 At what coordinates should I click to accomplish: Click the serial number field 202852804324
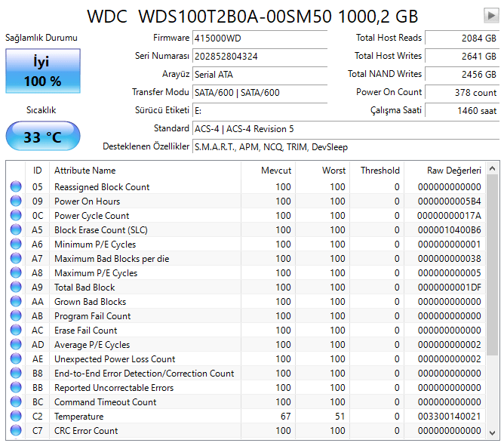[260, 57]
